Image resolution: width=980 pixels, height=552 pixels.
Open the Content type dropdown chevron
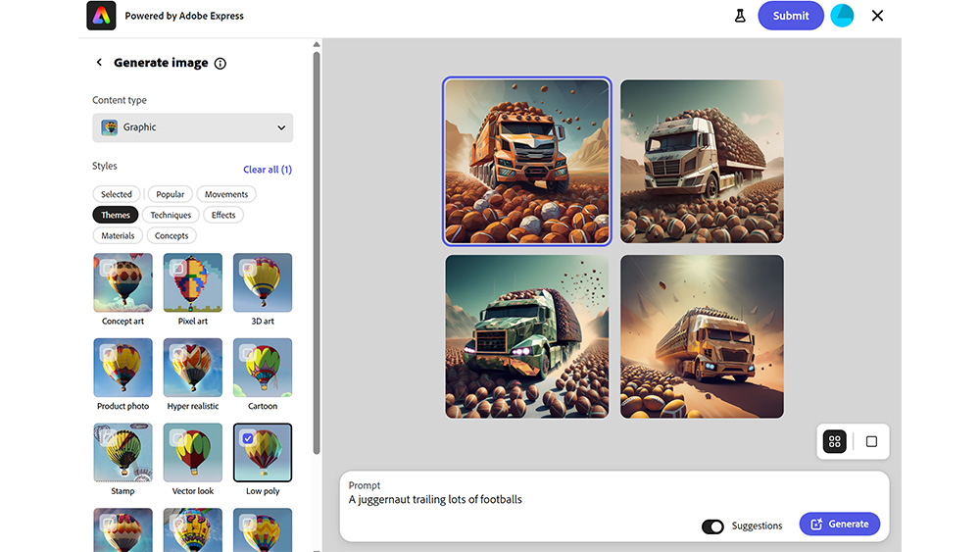pyautogui.click(x=281, y=127)
